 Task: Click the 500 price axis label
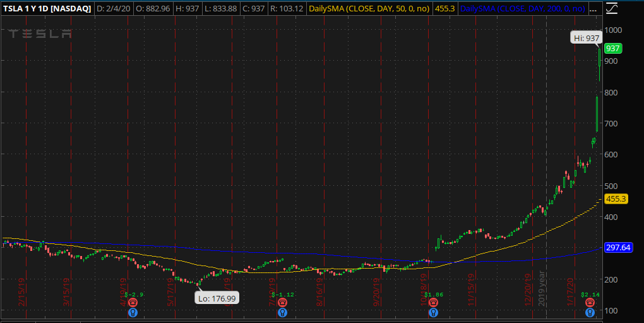[x=611, y=186]
